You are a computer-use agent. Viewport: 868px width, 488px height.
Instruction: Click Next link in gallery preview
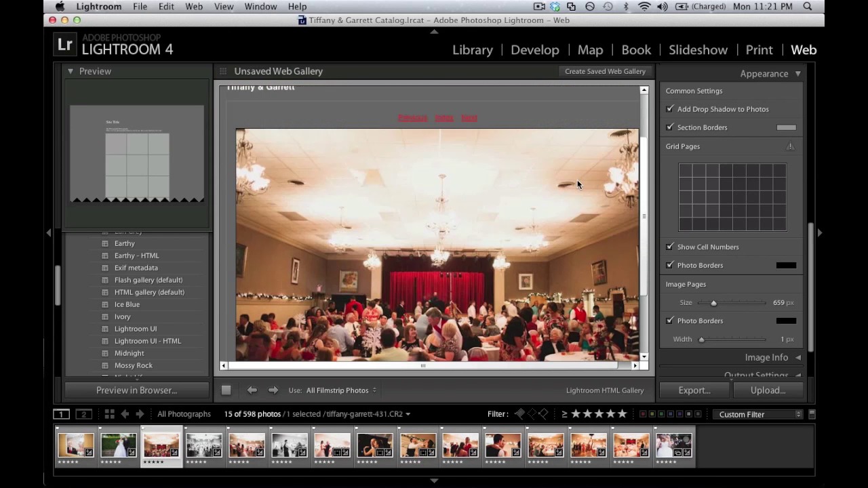point(469,118)
